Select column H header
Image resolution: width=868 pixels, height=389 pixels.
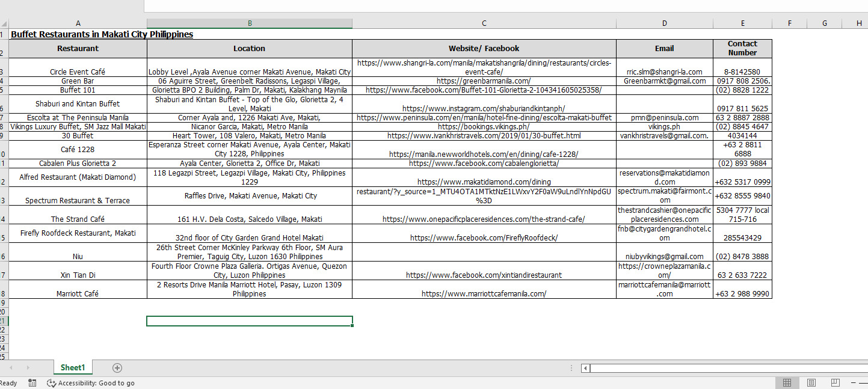[855, 23]
